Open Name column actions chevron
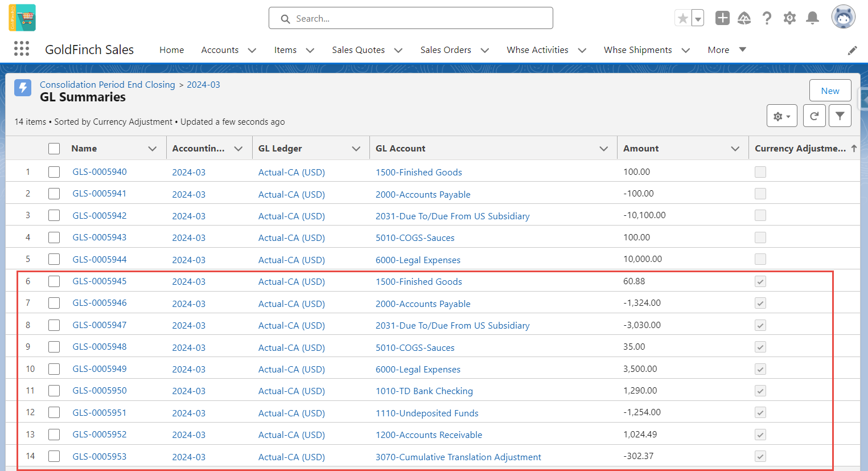 (152, 149)
